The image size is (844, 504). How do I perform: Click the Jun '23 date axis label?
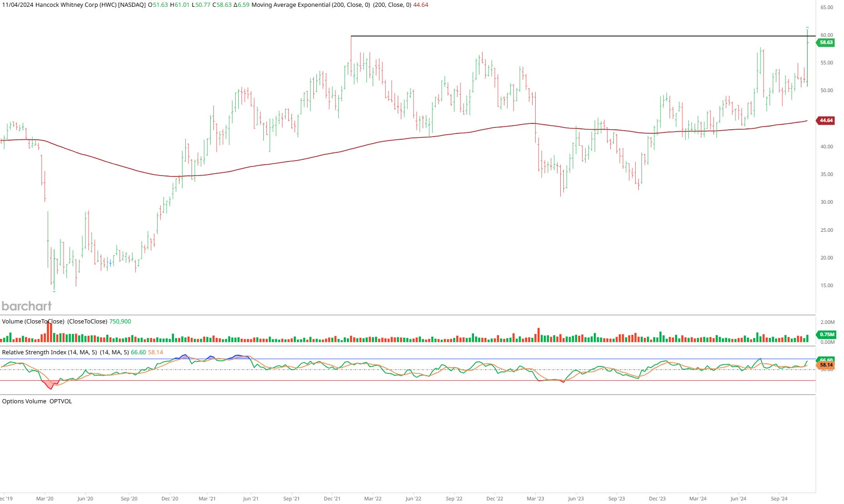[576, 499]
